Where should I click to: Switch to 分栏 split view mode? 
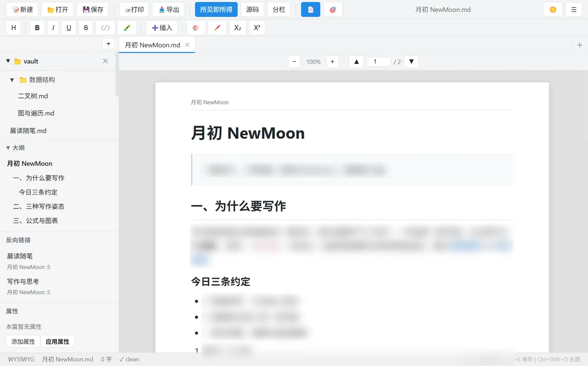(x=279, y=9)
